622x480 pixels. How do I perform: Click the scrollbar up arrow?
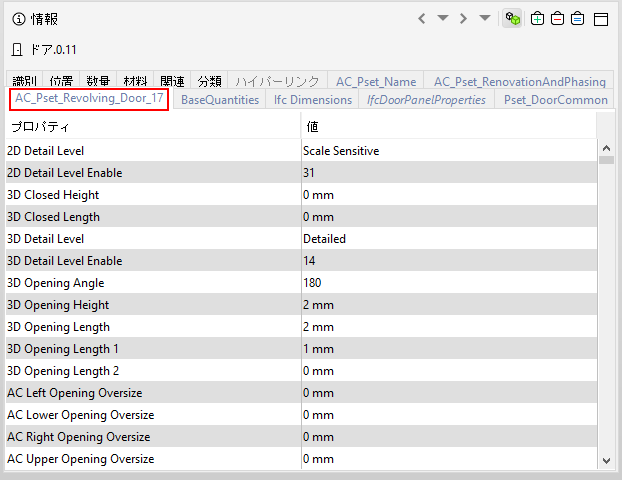606,148
